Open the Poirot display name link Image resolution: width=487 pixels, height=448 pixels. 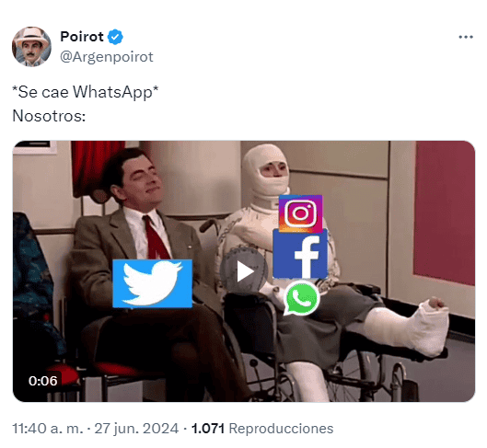point(82,37)
